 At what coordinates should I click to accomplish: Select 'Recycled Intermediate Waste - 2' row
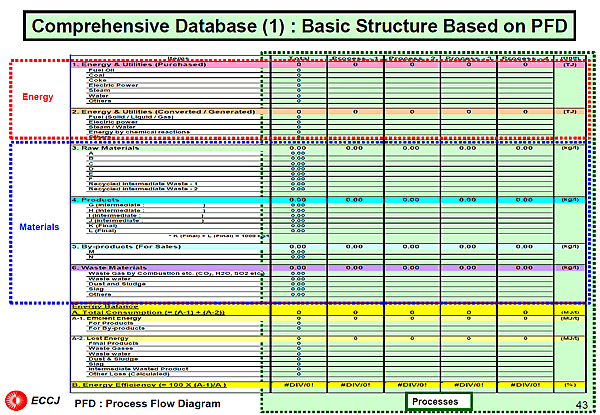tap(143, 189)
